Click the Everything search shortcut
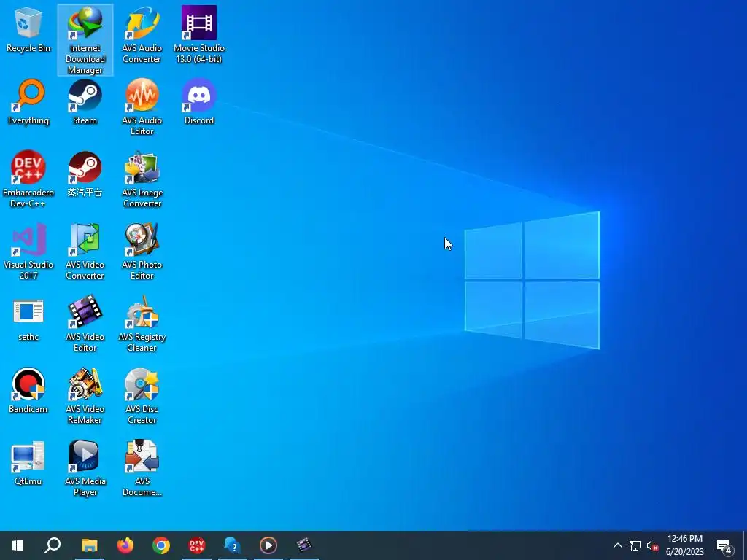The width and height of the screenshot is (747, 560). 28,102
